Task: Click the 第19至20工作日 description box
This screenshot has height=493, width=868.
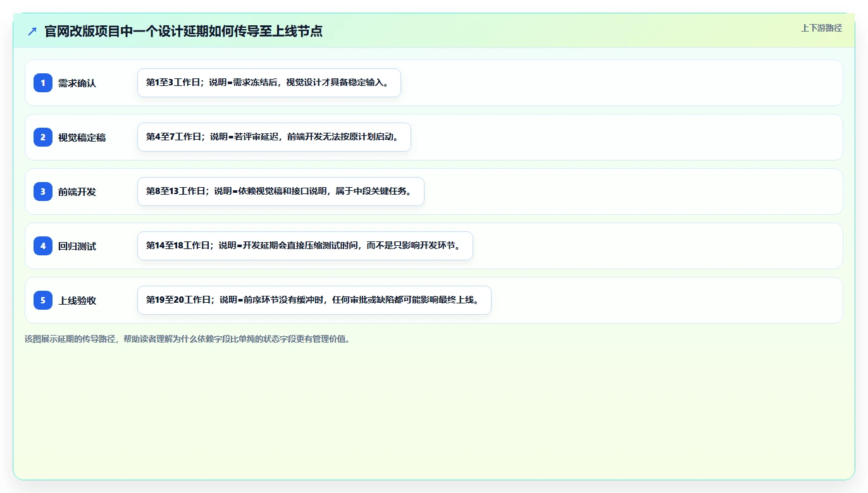Action: point(314,300)
